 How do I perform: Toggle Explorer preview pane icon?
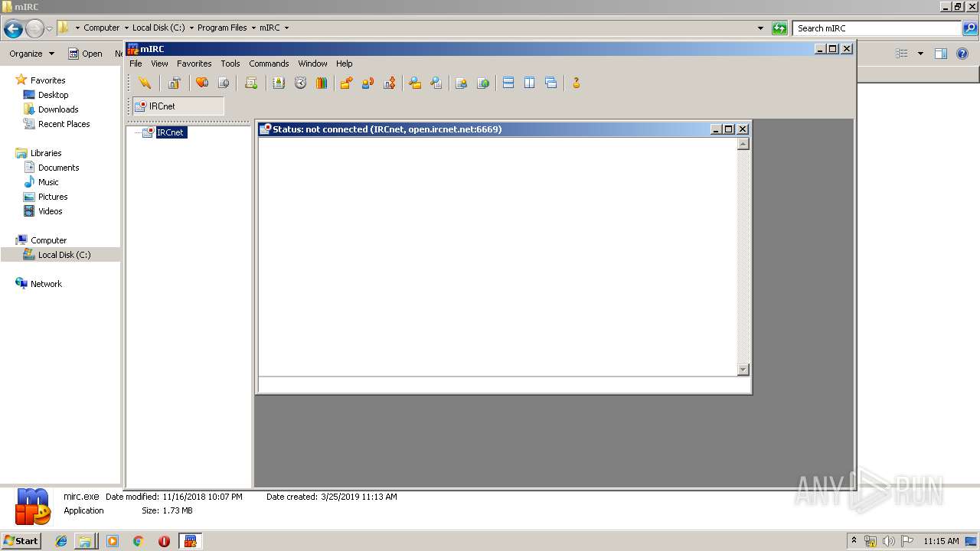click(941, 54)
